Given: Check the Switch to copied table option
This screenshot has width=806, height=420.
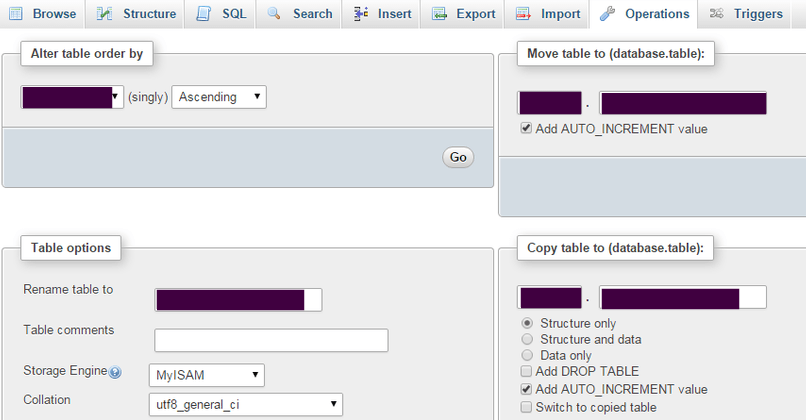Looking at the screenshot, I should (x=526, y=407).
